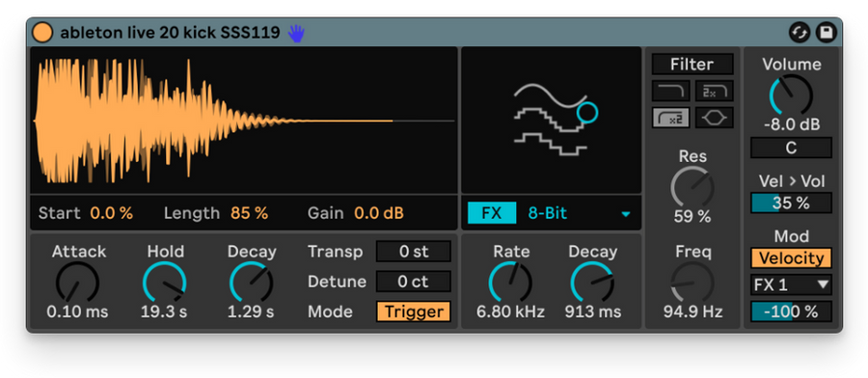The image size is (868, 378).
Task: Select the 2x low-pass filter icon
Action: point(714,91)
